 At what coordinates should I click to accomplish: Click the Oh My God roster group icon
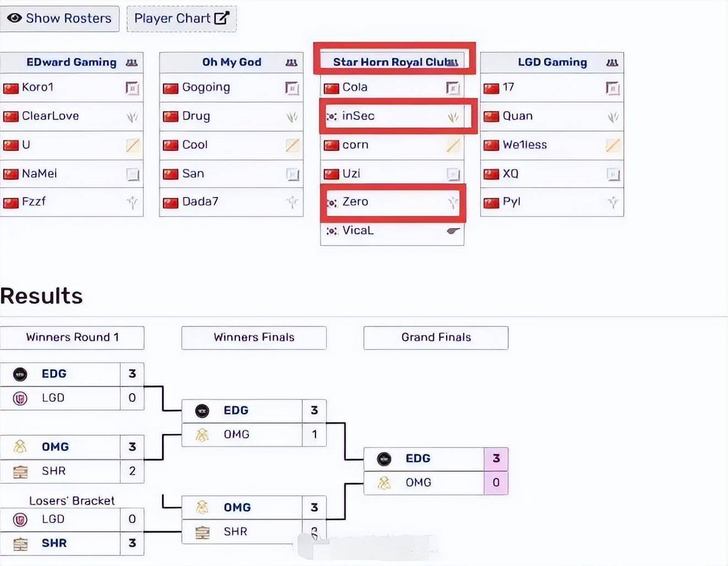[x=291, y=63]
